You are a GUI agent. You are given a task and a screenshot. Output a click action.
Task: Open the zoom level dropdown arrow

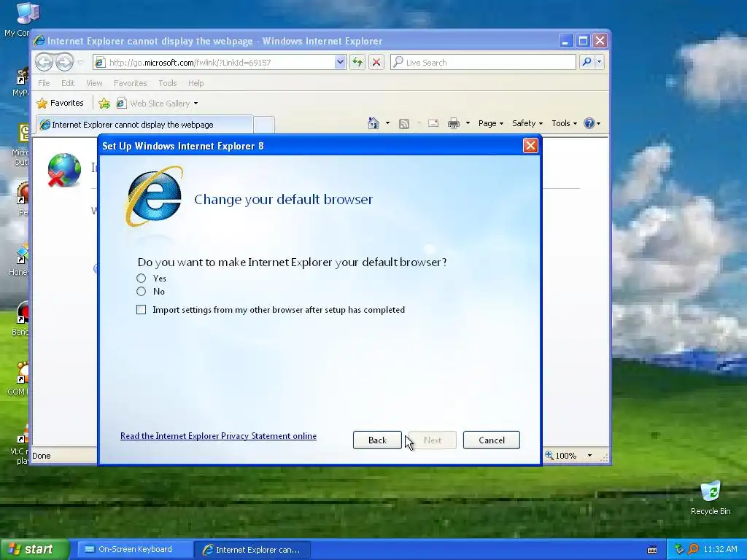point(589,456)
